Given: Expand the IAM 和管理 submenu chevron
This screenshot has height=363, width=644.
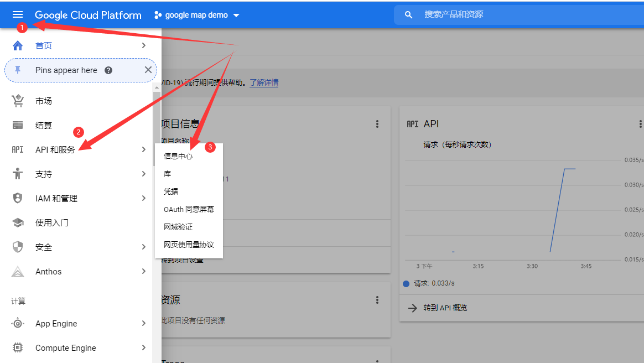Looking at the screenshot, I should 144,198.
